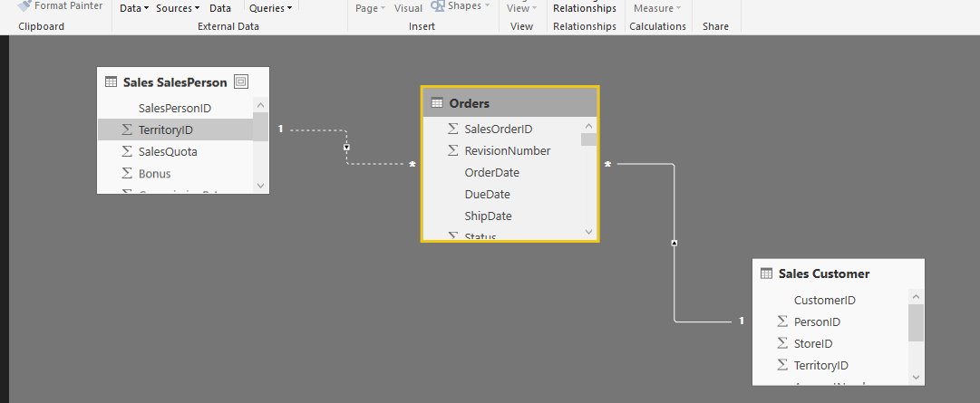Click the scroll down arrow in Sales Customer
This screenshot has width=980, height=403.
click(x=916, y=377)
